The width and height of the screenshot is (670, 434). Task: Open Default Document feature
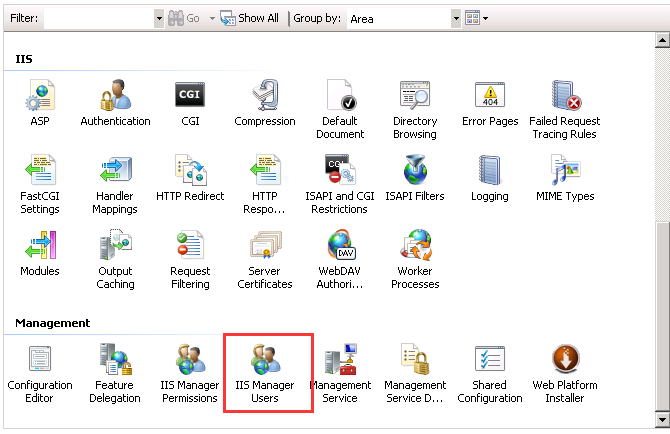(x=341, y=95)
